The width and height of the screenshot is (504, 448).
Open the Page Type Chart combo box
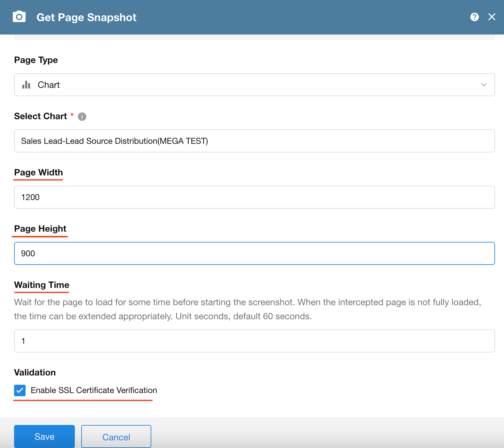click(254, 85)
